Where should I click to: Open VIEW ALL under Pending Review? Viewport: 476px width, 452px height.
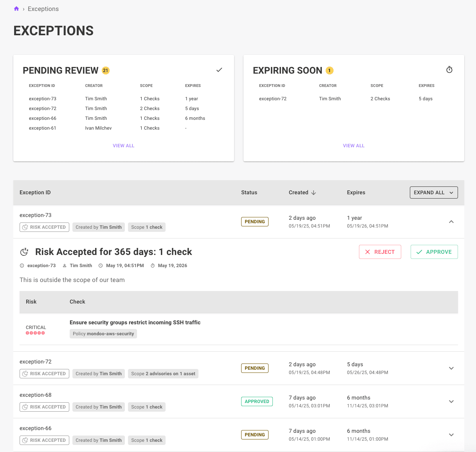click(123, 145)
